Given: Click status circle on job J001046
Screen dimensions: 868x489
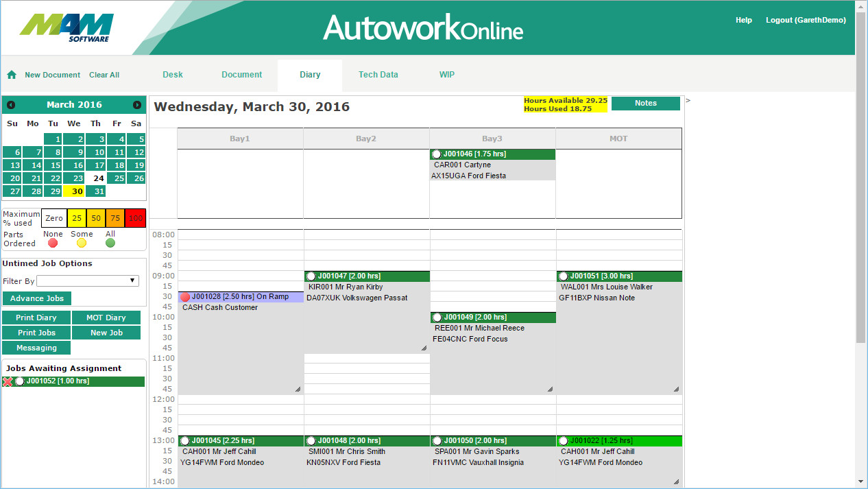Looking at the screenshot, I should [437, 154].
